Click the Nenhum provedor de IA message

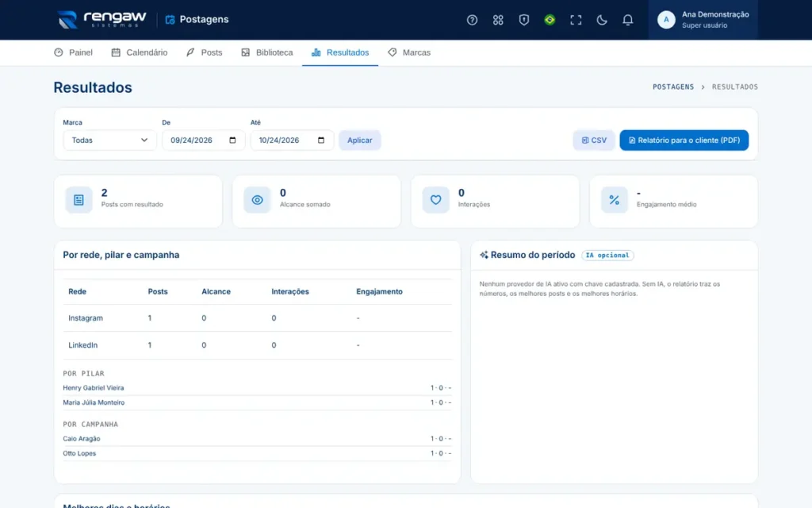599,289
